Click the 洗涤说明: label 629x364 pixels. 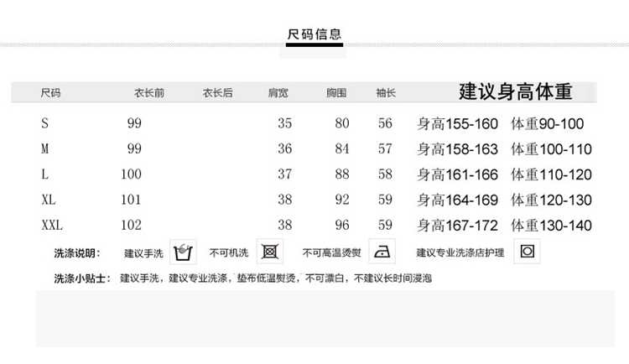click(x=77, y=253)
